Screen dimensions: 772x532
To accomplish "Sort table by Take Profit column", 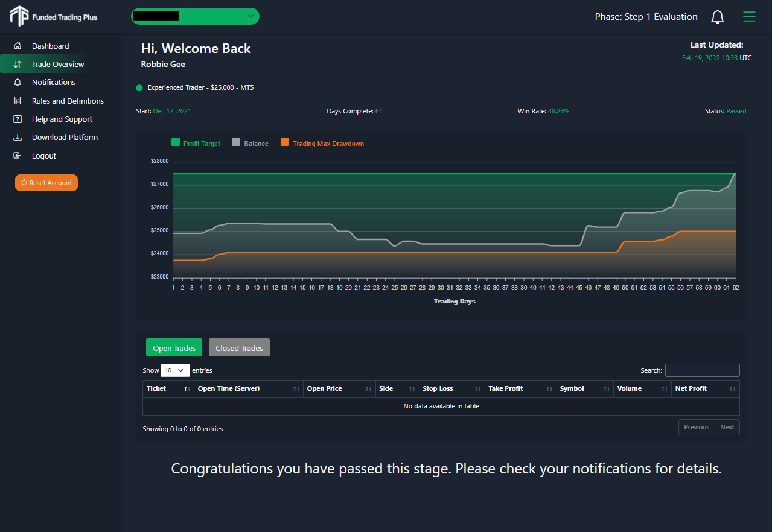I will [x=520, y=388].
